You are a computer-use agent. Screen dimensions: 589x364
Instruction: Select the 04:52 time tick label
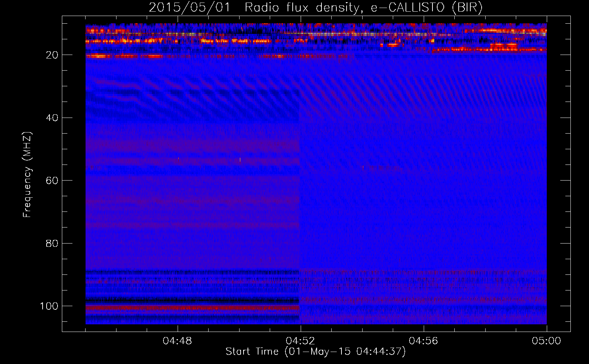pos(301,341)
